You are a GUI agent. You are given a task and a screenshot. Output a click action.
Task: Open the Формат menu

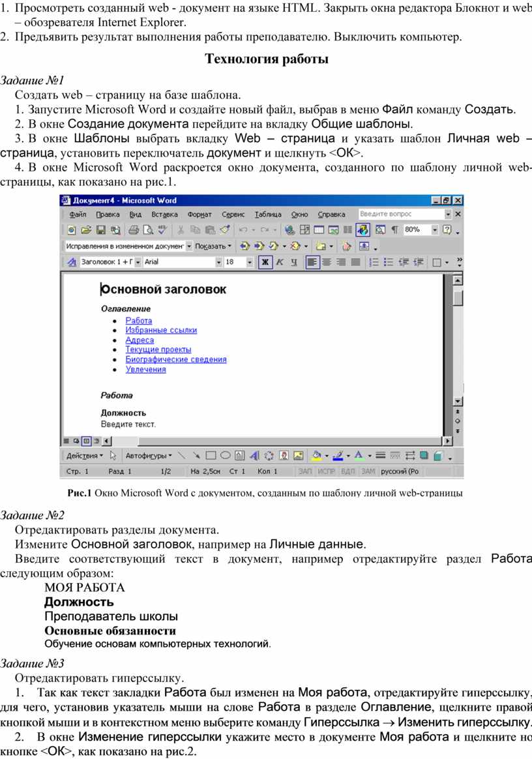pos(199,214)
